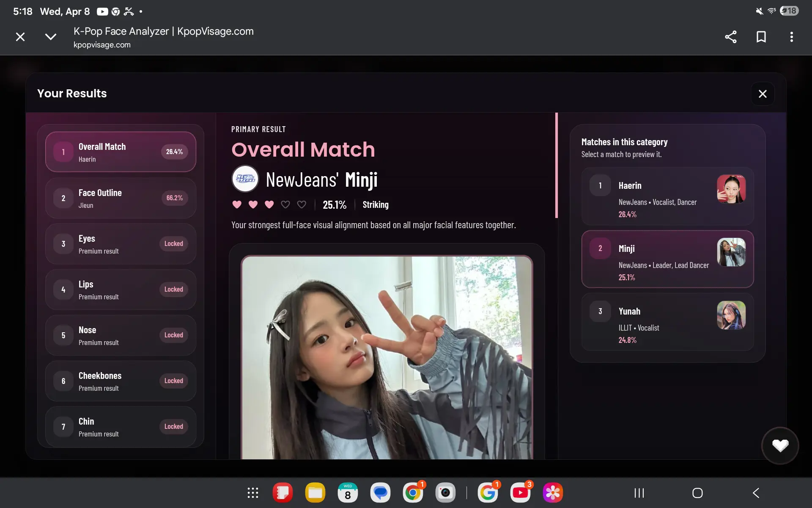
Task: Tap the fourth empty heart rating
Action: 285,205
